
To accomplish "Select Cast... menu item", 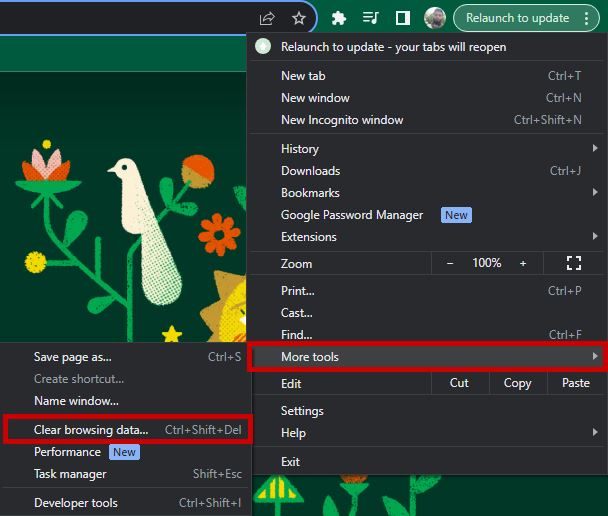I will coord(427,312).
